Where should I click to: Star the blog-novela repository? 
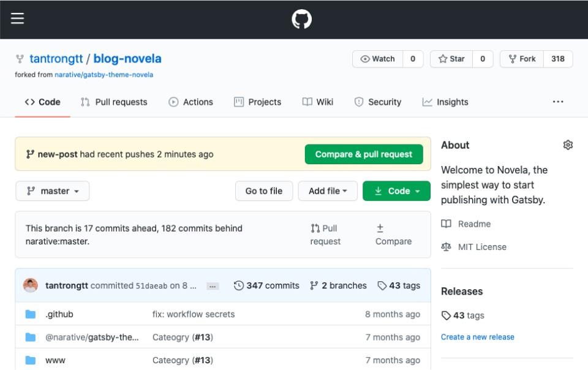451,59
